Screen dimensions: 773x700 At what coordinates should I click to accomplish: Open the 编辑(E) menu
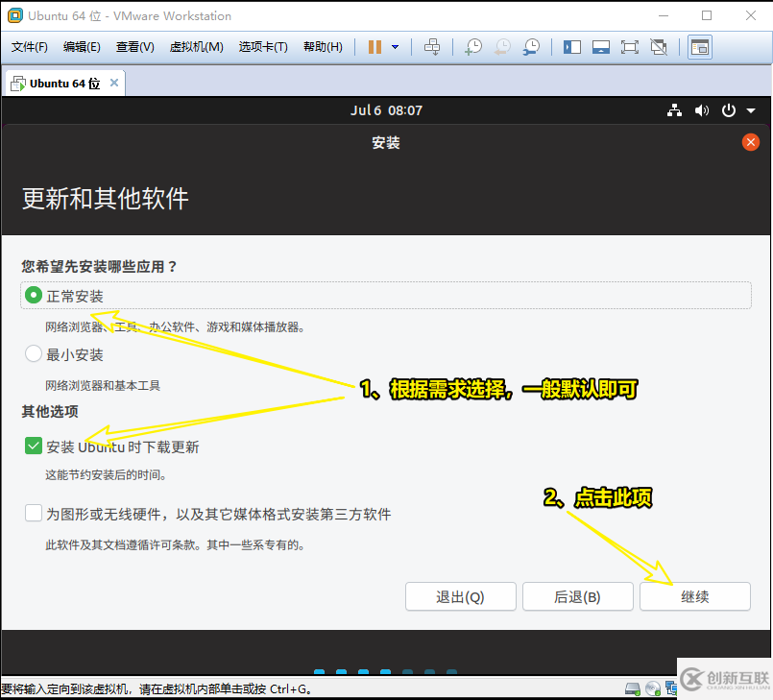82,47
